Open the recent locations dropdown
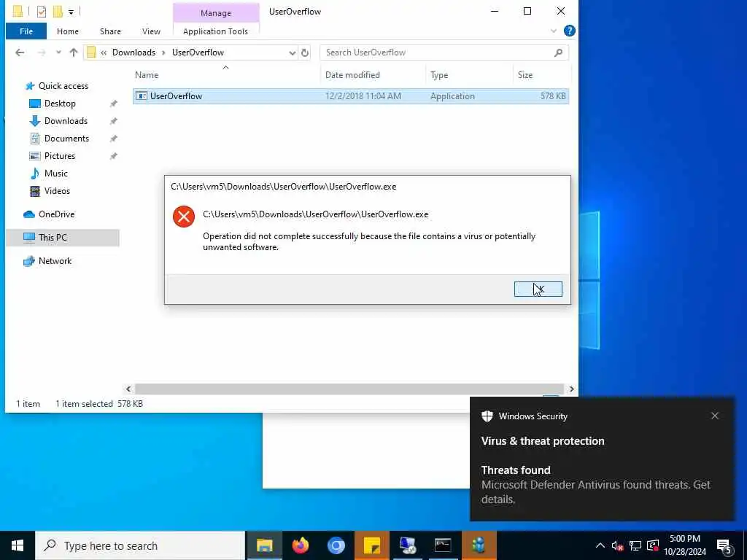 click(x=58, y=52)
